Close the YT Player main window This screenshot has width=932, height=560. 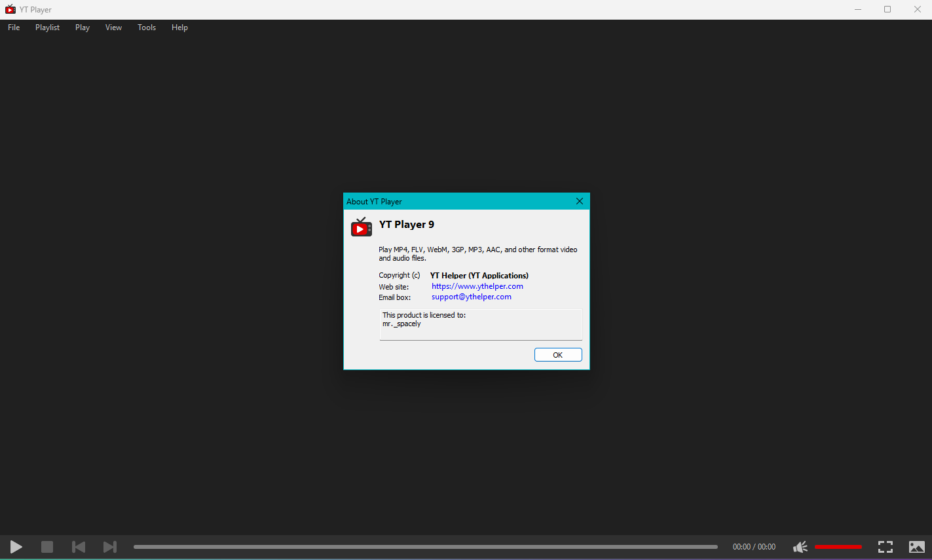point(918,9)
